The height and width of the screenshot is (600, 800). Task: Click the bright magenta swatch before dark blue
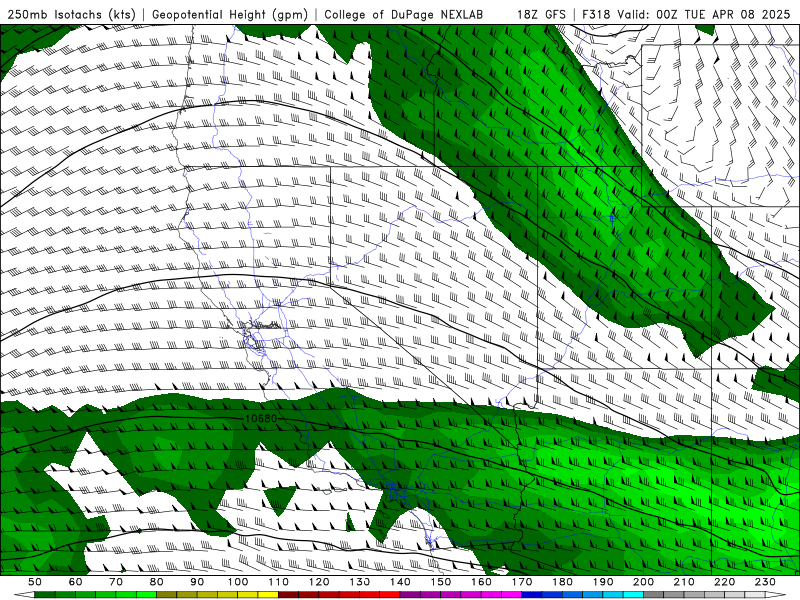tap(511, 595)
